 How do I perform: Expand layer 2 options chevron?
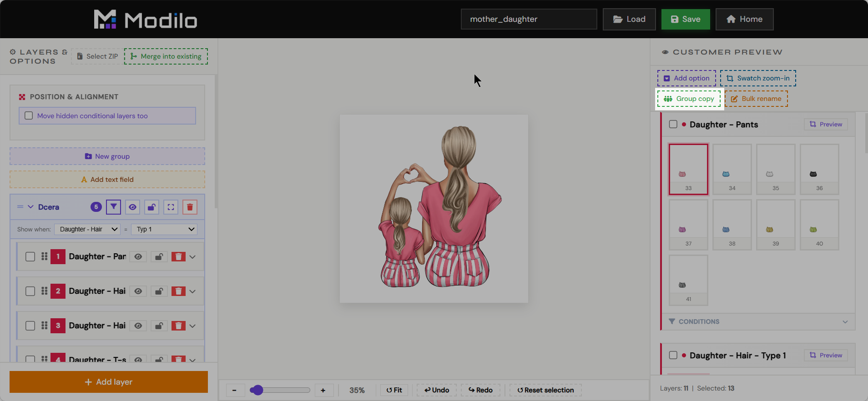tap(193, 291)
